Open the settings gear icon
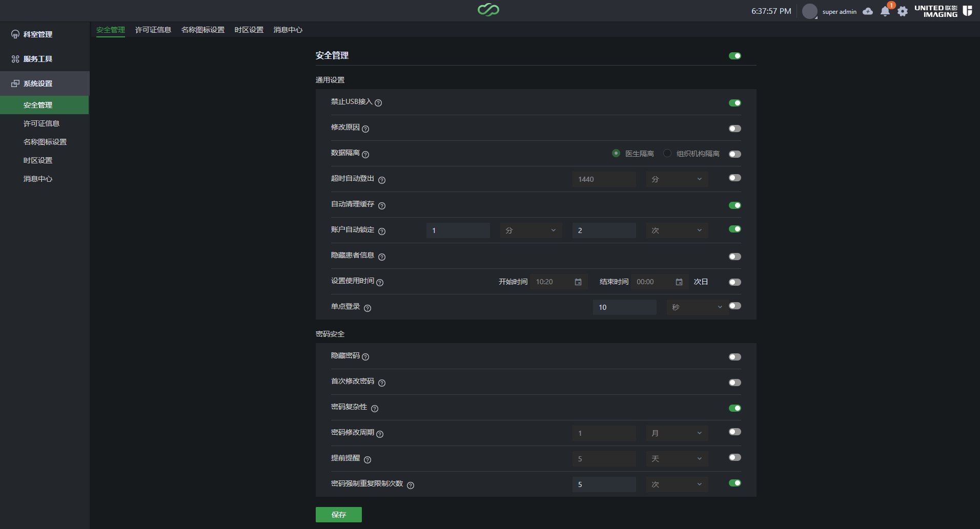This screenshot has height=529, width=980. [903, 11]
